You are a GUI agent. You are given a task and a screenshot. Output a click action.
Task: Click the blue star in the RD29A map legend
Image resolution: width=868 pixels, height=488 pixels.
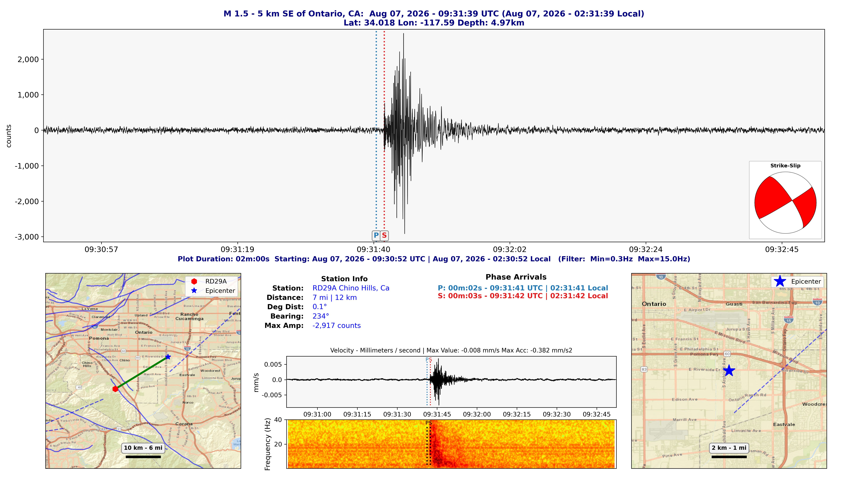[x=194, y=291]
